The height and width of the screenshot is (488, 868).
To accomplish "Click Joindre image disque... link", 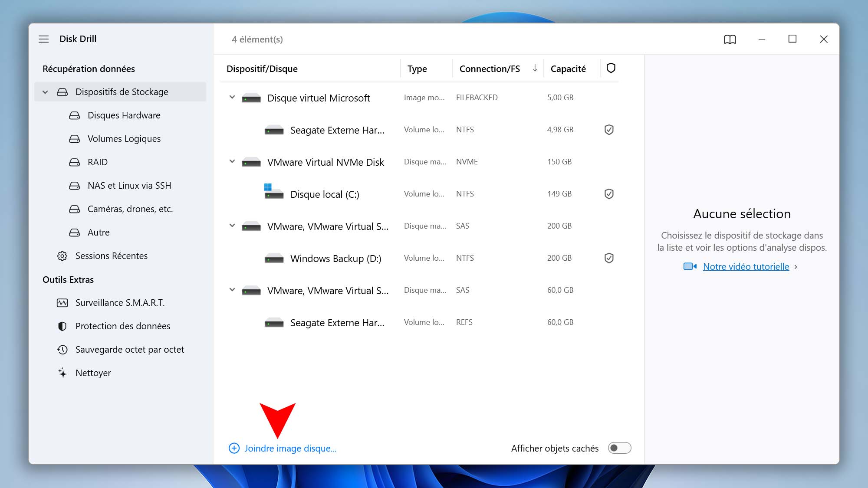I will pyautogui.click(x=290, y=449).
